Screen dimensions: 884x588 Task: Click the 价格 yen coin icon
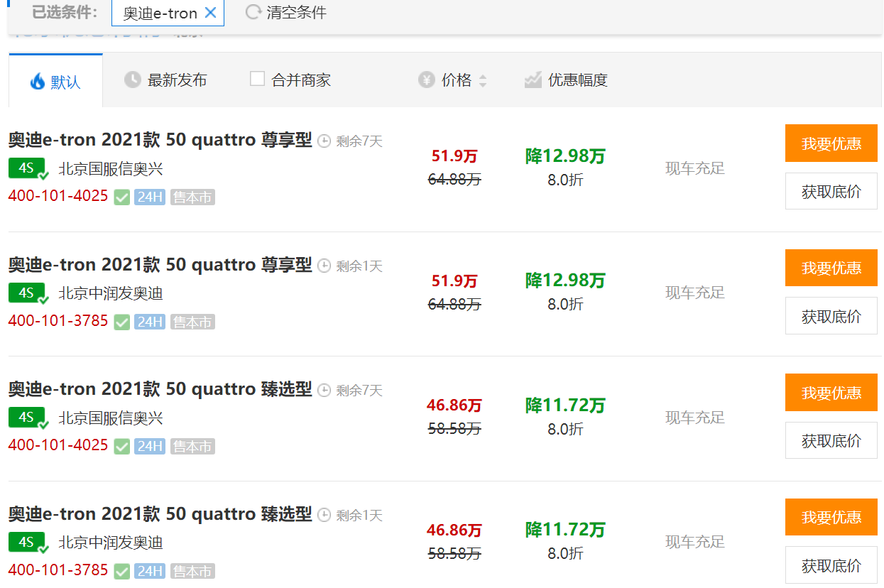426,80
